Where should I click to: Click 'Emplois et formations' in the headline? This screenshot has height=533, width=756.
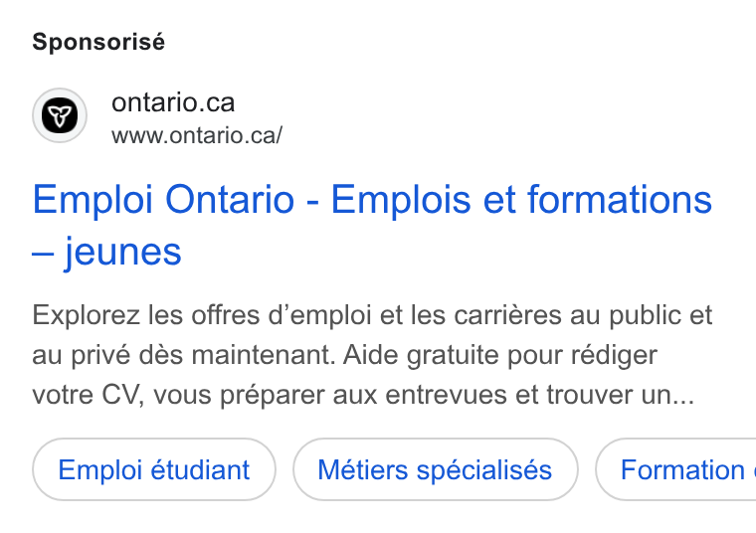coord(521,200)
